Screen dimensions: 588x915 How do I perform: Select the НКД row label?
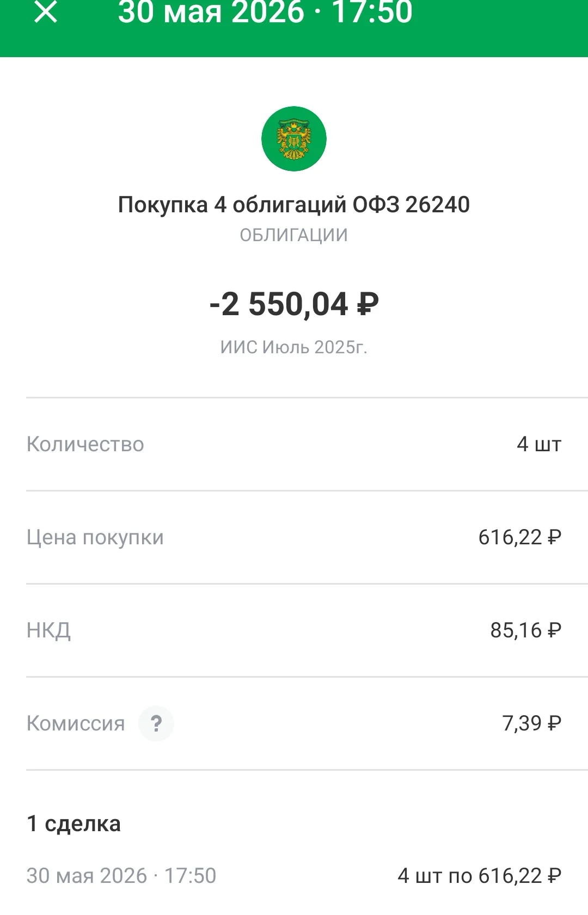click(48, 630)
